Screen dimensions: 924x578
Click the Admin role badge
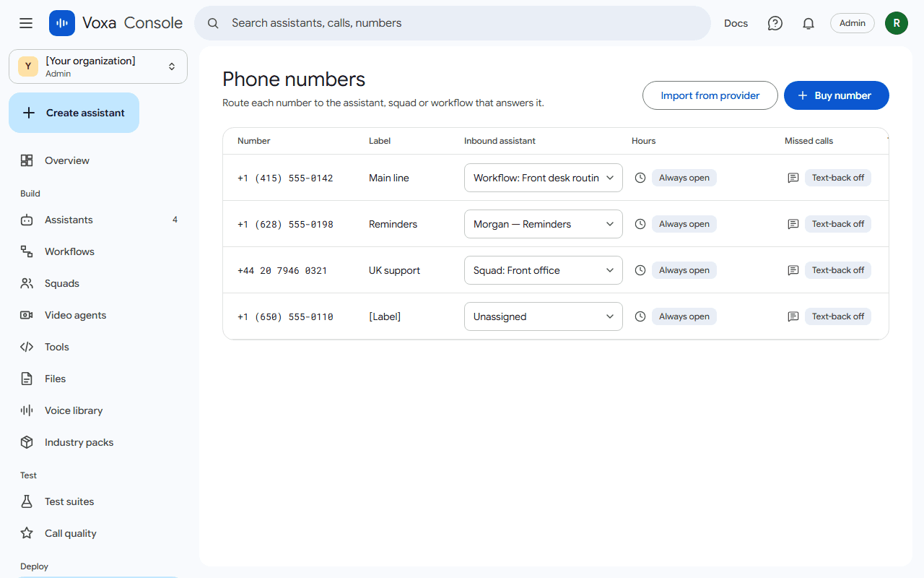pos(853,23)
